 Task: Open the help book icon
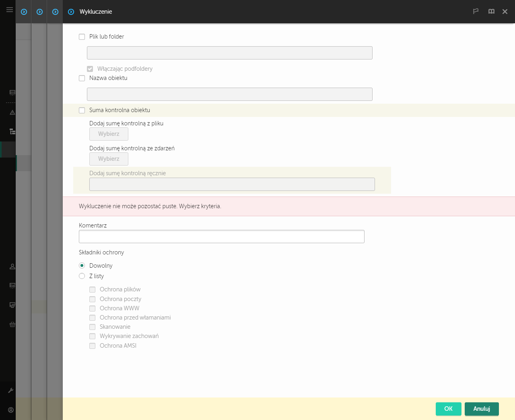tap(491, 11)
